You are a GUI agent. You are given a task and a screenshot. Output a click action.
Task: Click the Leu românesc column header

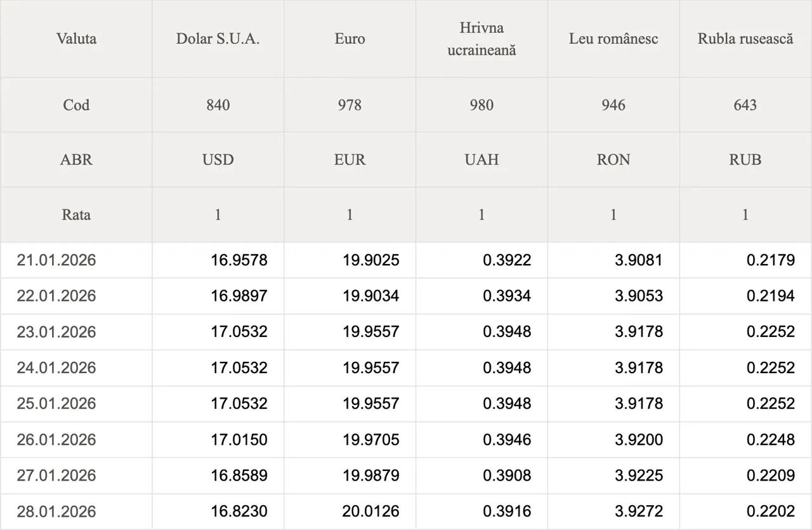pos(613,39)
